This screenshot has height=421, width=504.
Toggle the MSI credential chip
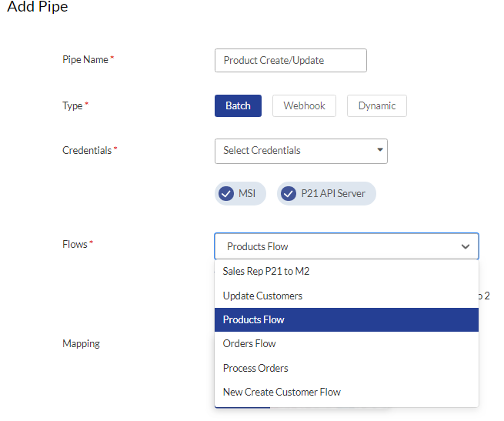coord(240,194)
